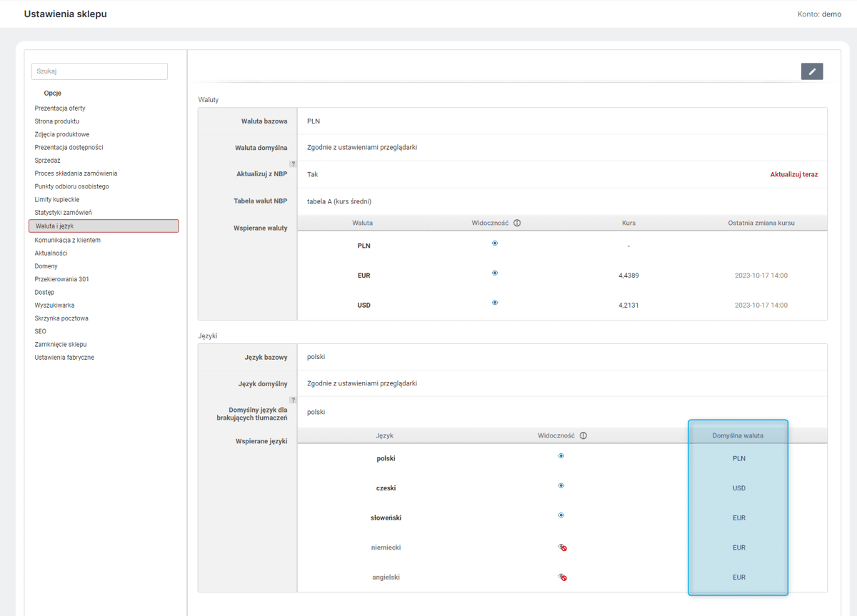The width and height of the screenshot is (857, 616).
Task: Click the pencil edit button
Action: tap(812, 71)
